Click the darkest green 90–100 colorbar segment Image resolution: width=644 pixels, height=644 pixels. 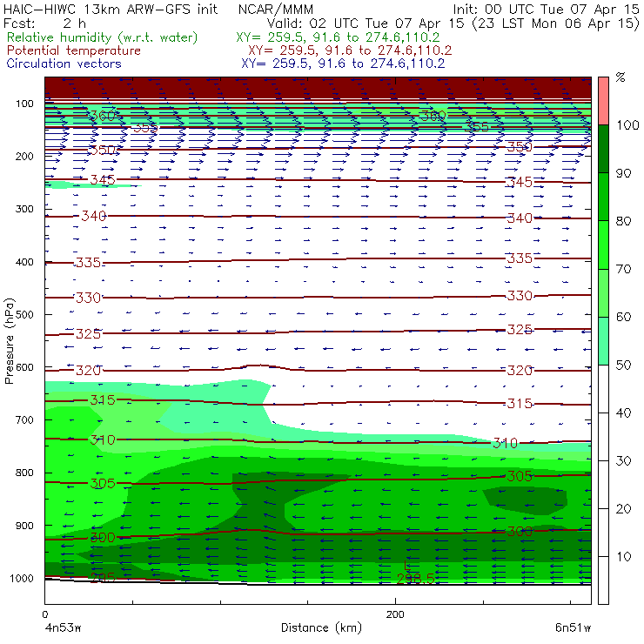point(603,149)
